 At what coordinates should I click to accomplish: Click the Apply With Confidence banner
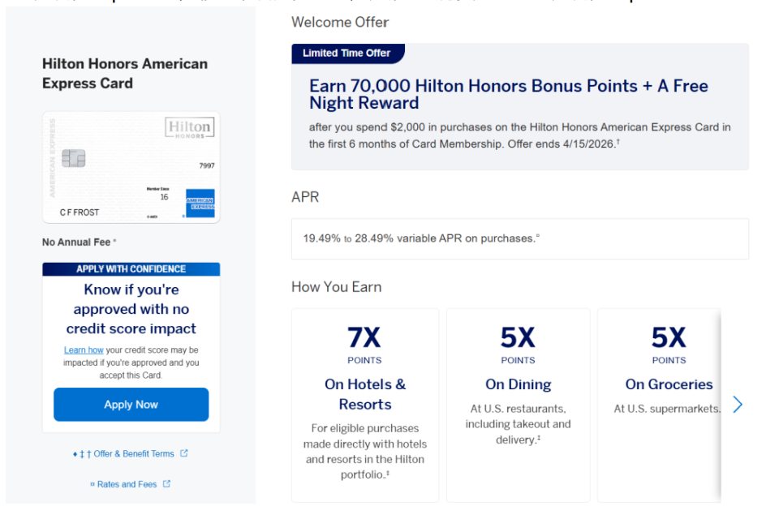(x=131, y=269)
